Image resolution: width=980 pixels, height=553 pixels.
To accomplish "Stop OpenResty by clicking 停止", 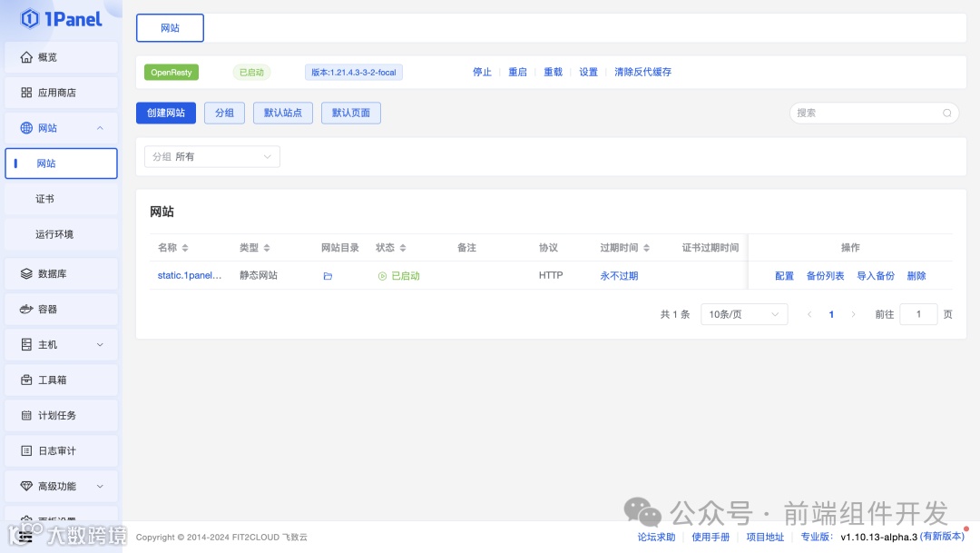I will pyautogui.click(x=482, y=72).
